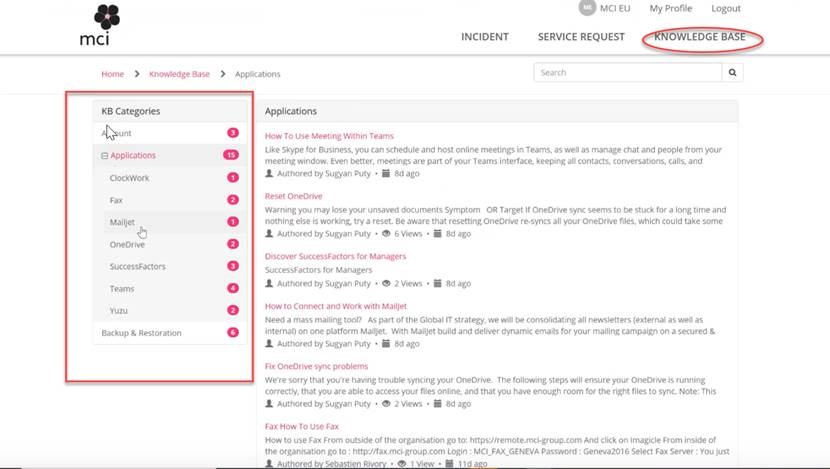Open My Profile

671,8
